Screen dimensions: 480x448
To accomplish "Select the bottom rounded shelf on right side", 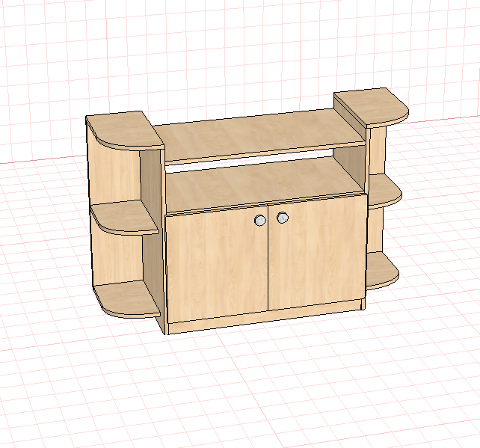I will click(383, 271).
